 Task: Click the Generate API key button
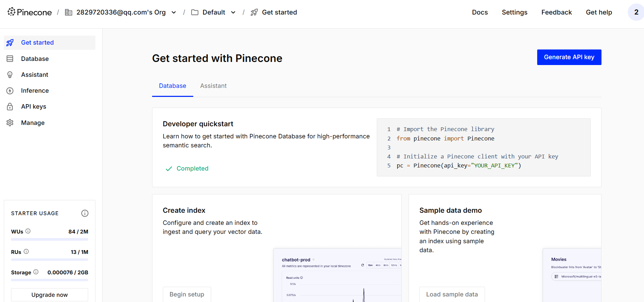pos(569,57)
